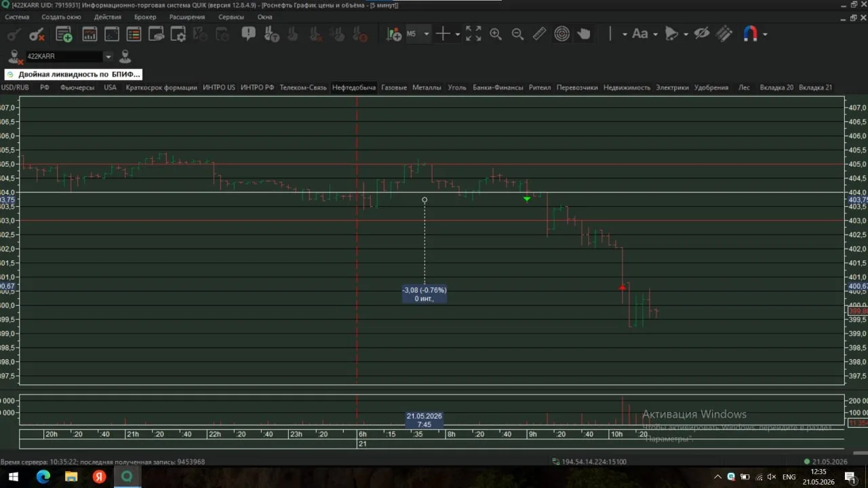Viewport: 868px width, 488px height.
Task: Toggle the magnet snap tool
Action: (750, 34)
